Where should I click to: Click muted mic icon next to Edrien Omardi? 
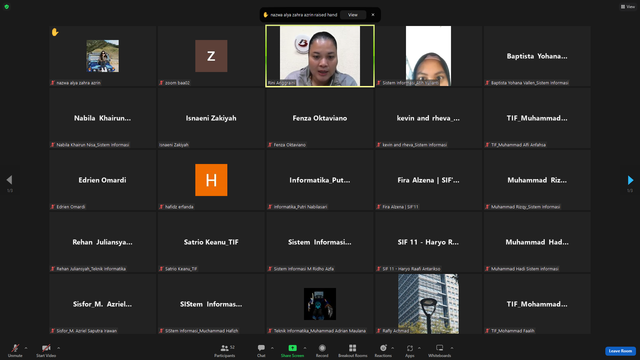(53, 207)
